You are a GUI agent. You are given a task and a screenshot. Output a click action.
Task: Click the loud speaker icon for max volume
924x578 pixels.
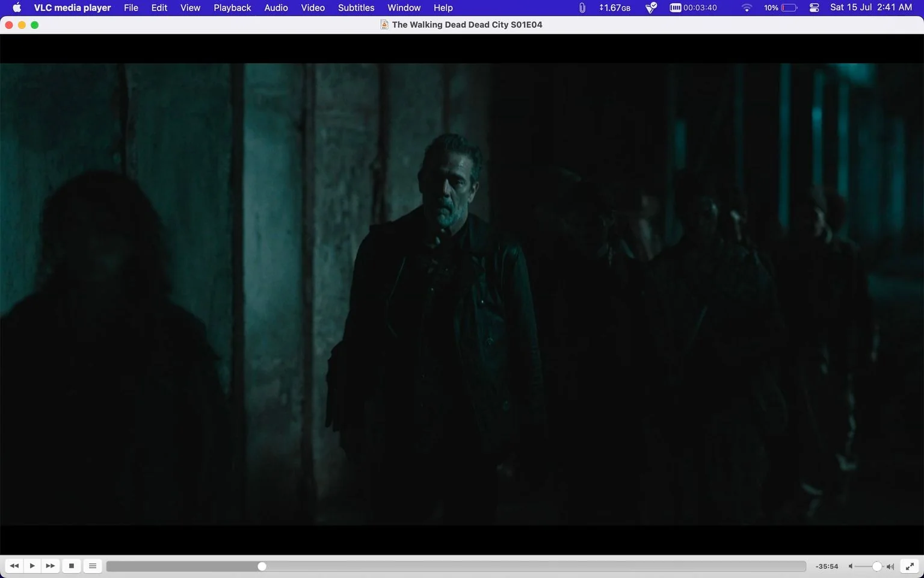tap(890, 567)
